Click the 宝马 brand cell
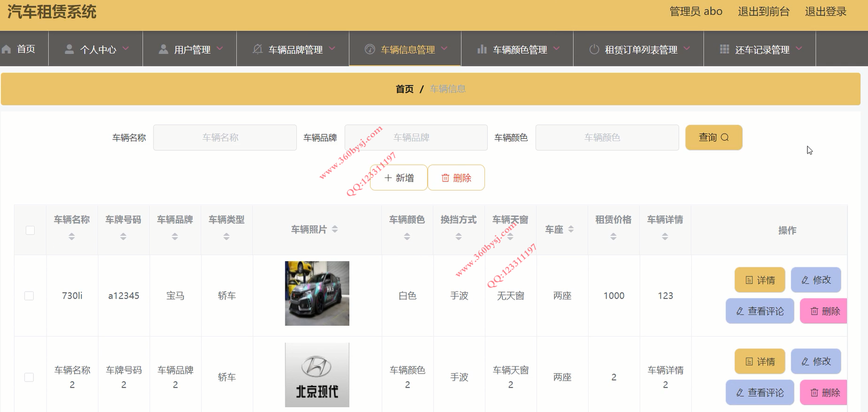This screenshot has width=868, height=412. (x=175, y=296)
